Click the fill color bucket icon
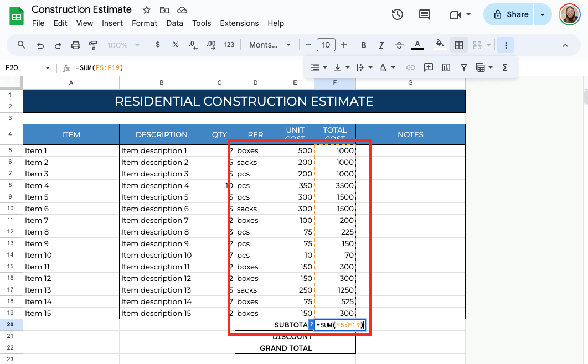 440,45
